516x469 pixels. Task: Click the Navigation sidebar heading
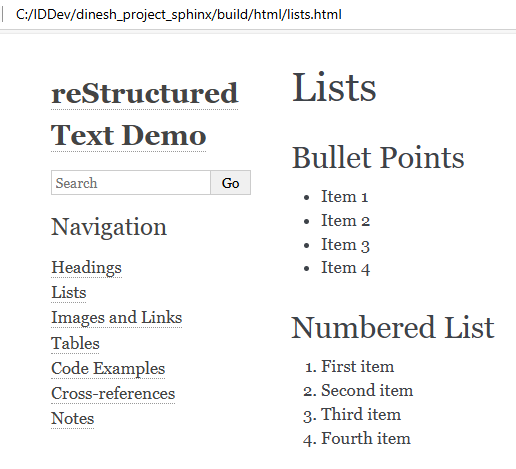[109, 227]
